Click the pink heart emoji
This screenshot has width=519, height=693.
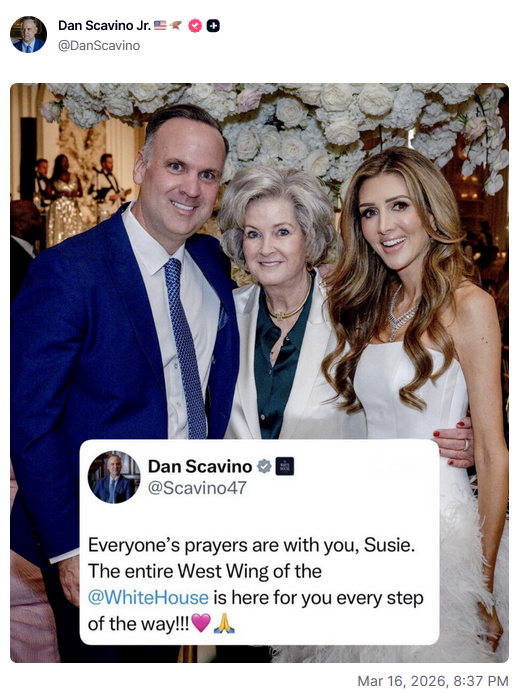[x=201, y=623]
